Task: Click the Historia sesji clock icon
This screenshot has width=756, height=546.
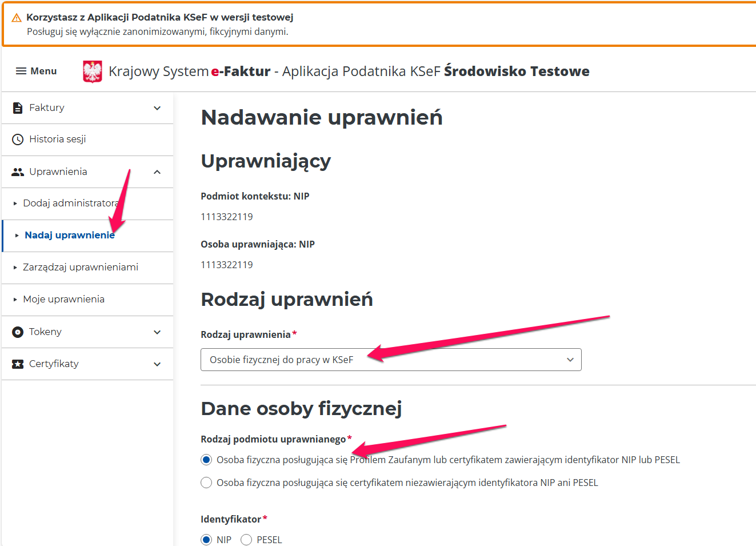Action: tap(18, 140)
